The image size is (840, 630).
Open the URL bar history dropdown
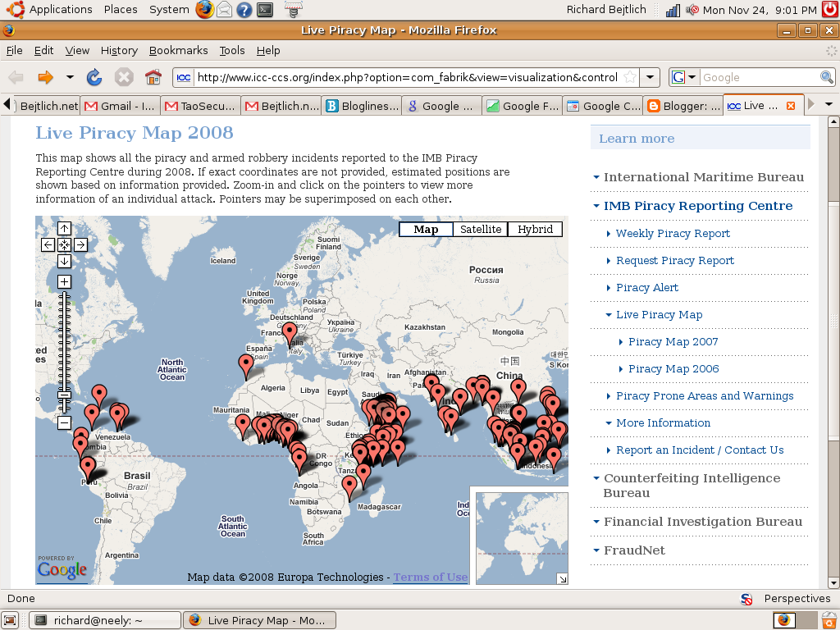tap(650, 77)
